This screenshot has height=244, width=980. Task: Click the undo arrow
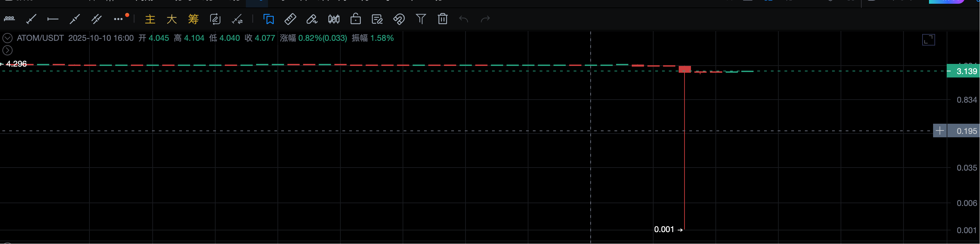click(463, 19)
